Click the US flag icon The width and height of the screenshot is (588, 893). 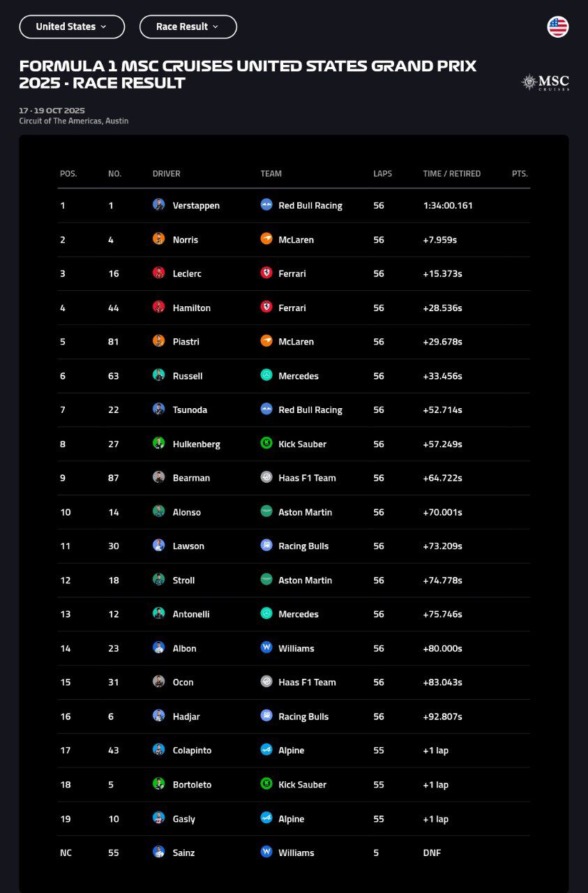tap(558, 27)
